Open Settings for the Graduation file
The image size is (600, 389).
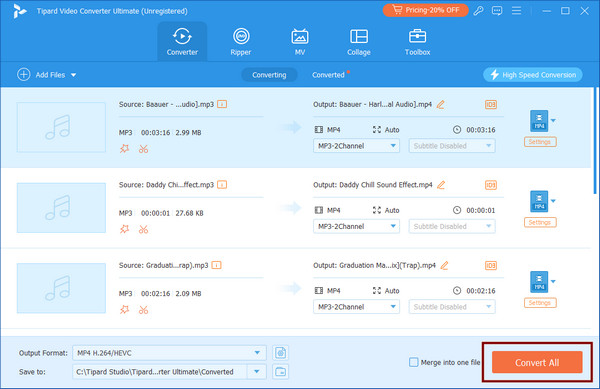click(540, 303)
